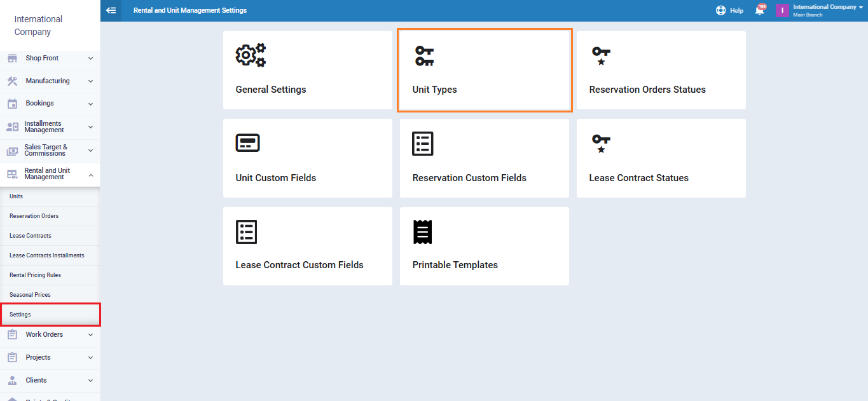This screenshot has width=868, height=401.
Task: Collapse sidebar using the top menu toggle icon
Action: [111, 10]
